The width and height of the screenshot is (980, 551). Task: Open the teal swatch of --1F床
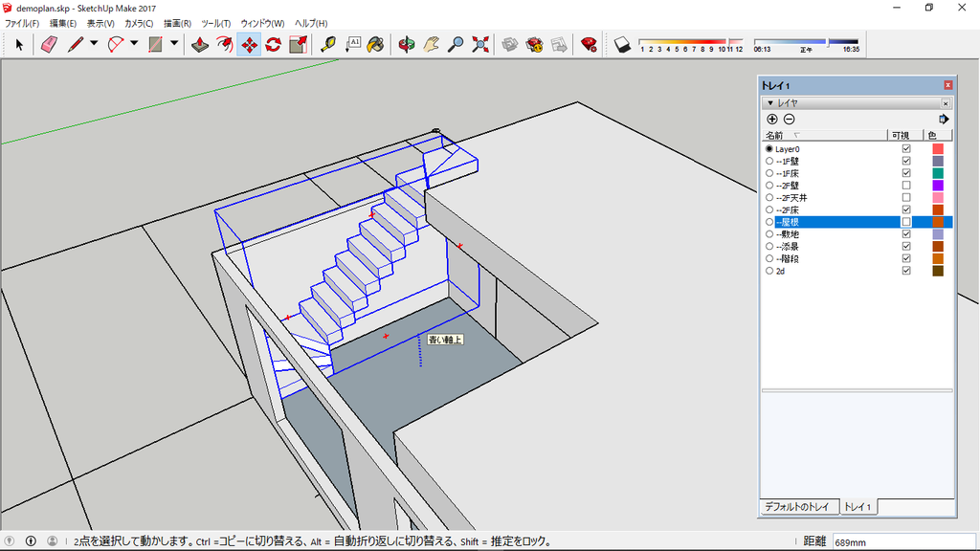938,173
